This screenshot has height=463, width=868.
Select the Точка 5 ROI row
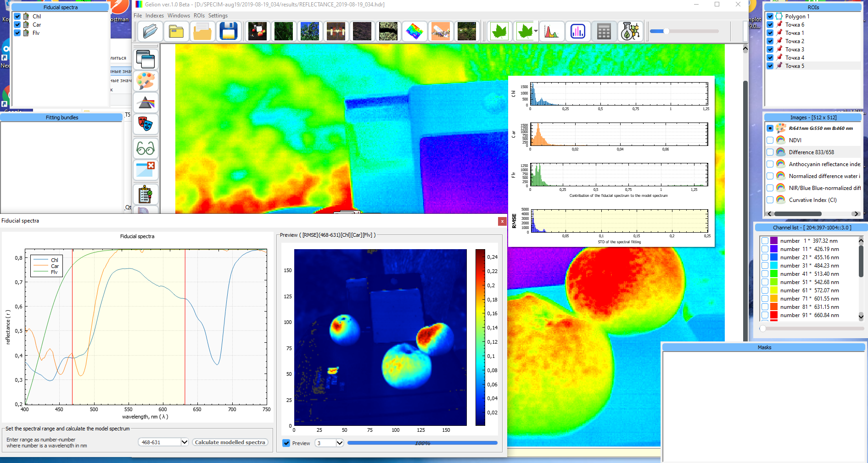pyautogui.click(x=813, y=66)
